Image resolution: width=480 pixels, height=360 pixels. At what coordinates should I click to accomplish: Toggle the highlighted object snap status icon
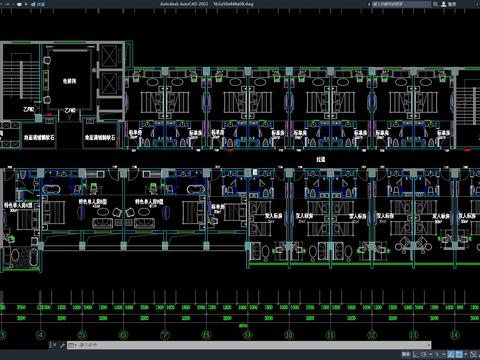pos(451,354)
